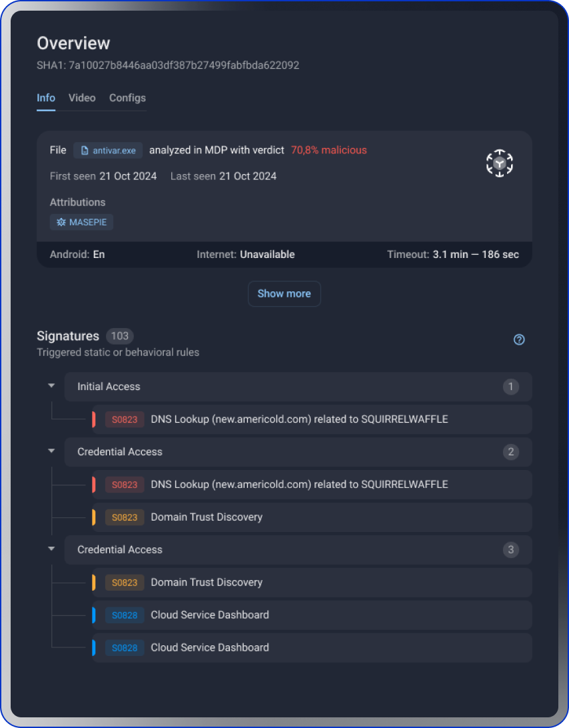Click the S0828 badge on Cloud Service Dashboard
This screenshot has width=569, height=728.
click(125, 615)
